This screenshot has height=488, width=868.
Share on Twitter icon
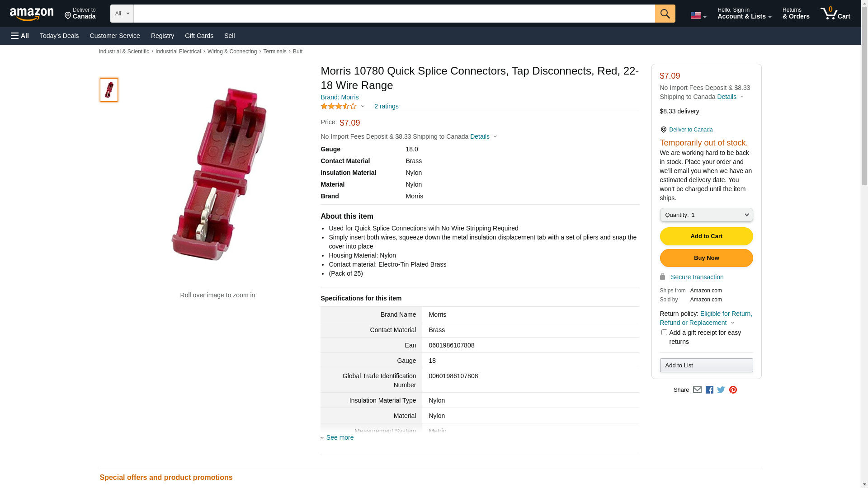[x=721, y=390]
